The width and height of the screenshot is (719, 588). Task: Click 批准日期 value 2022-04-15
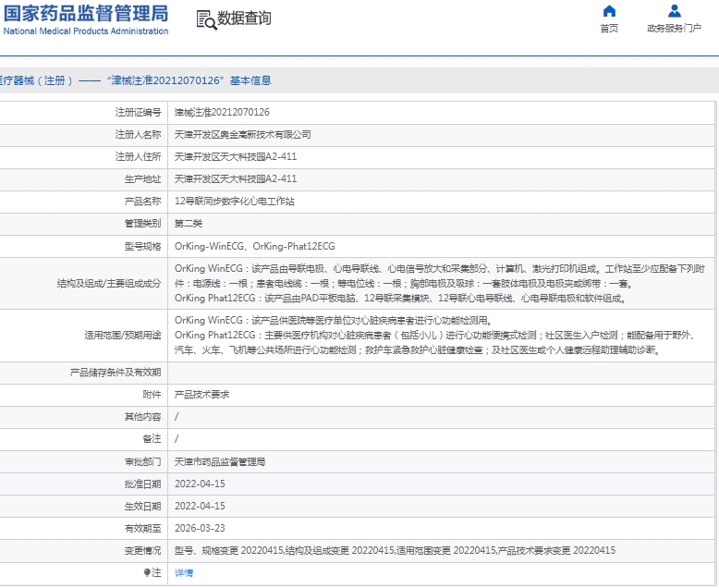(x=200, y=484)
